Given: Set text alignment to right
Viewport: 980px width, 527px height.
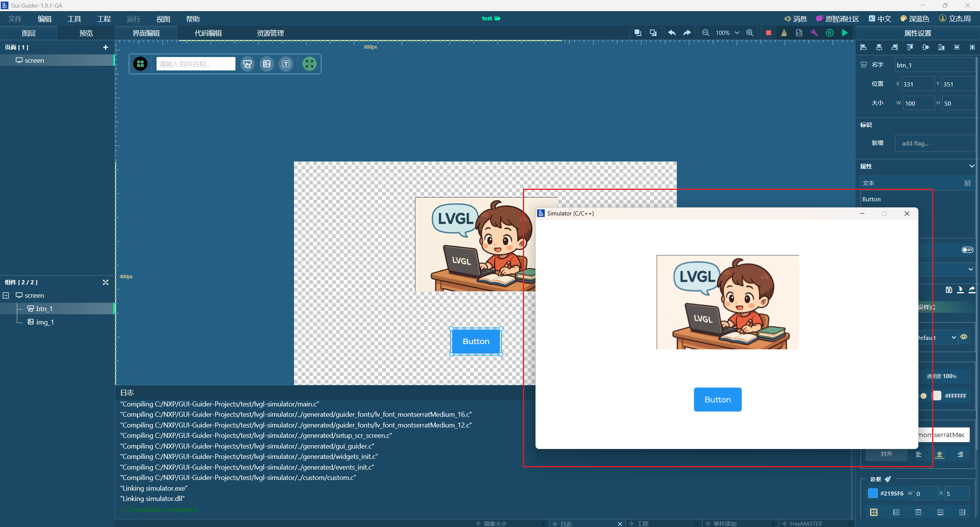Looking at the screenshot, I should pos(960,455).
